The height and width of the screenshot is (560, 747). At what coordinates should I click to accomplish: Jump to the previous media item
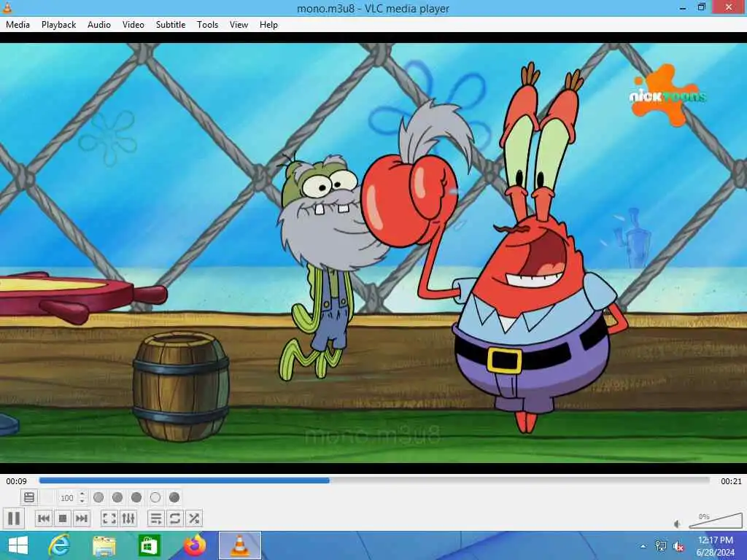44,518
